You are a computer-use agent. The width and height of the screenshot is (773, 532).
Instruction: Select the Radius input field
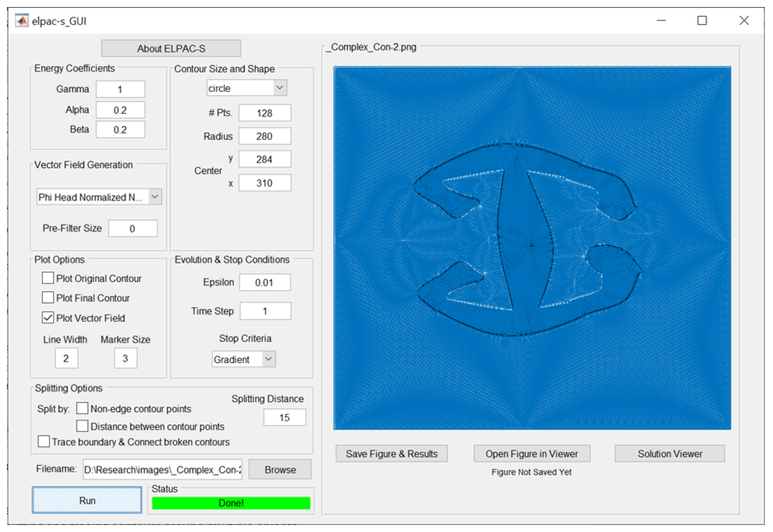[x=264, y=136]
